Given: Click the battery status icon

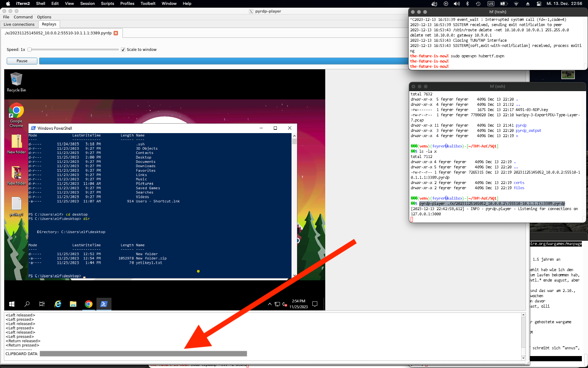Looking at the screenshot, I should 503,4.
